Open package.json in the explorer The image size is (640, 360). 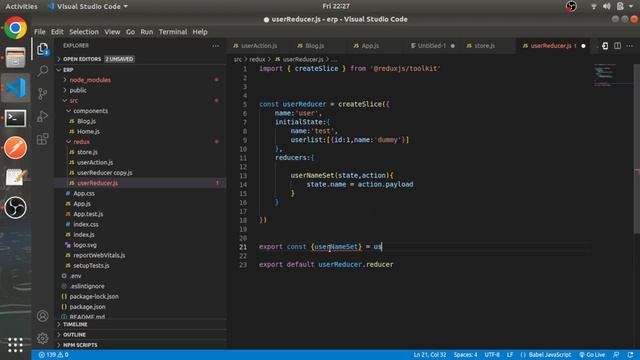pyautogui.click(x=140, y=307)
